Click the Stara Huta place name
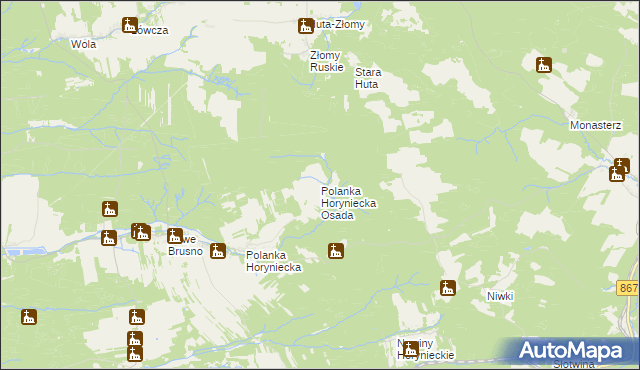The height and width of the screenshot is (370, 640). 368,78
